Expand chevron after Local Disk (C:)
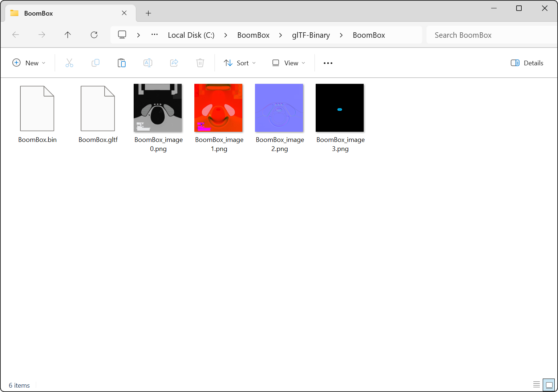 [226, 35]
